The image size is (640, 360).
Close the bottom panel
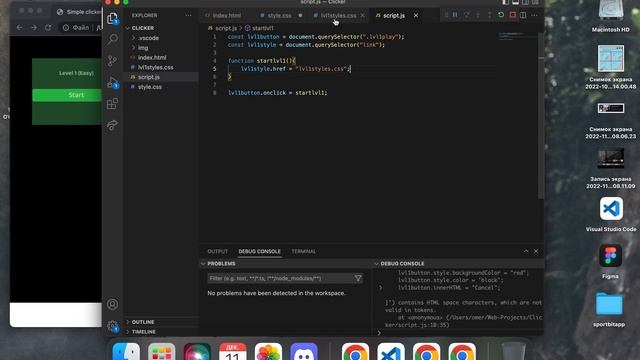coord(536,251)
